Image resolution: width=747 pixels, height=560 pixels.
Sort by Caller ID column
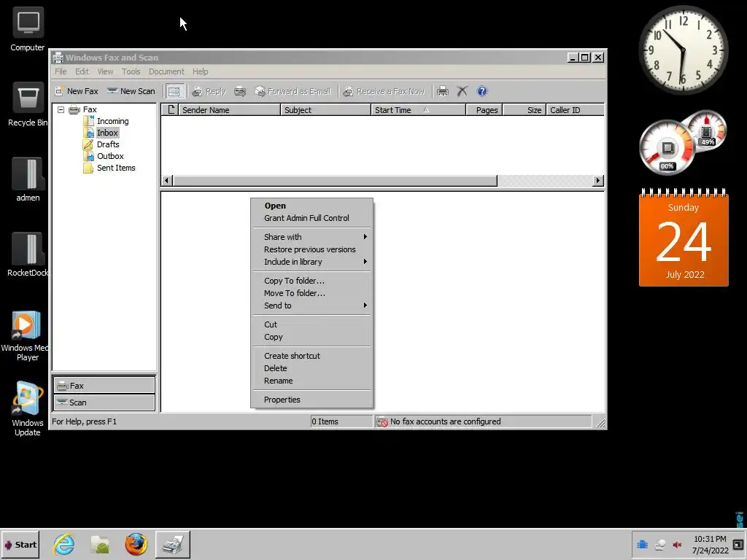575,110
